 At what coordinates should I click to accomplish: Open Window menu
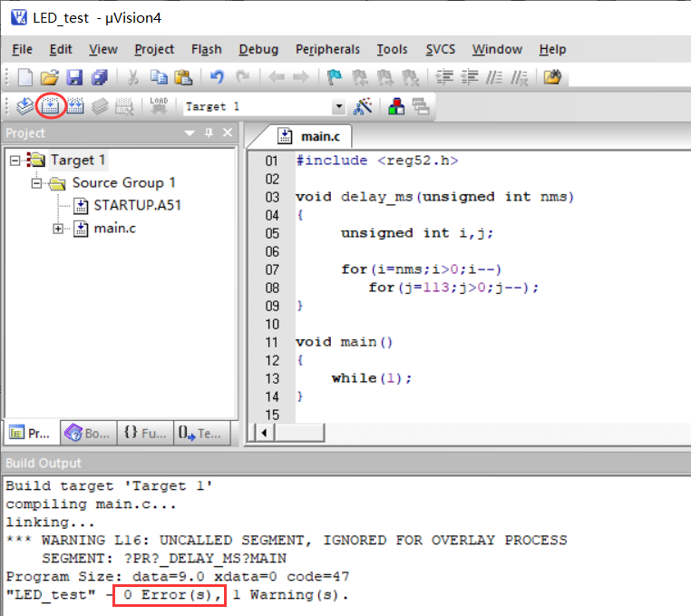pos(497,49)
